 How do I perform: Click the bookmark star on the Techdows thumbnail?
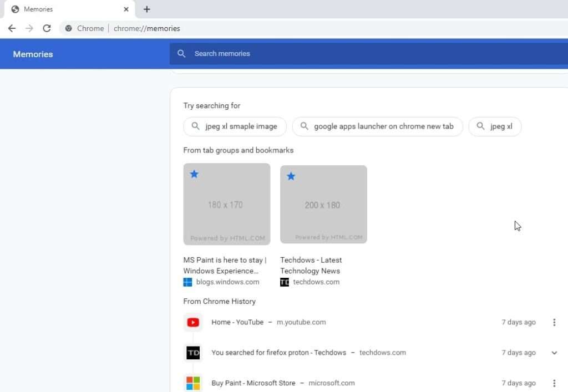(x=291, y=176)
